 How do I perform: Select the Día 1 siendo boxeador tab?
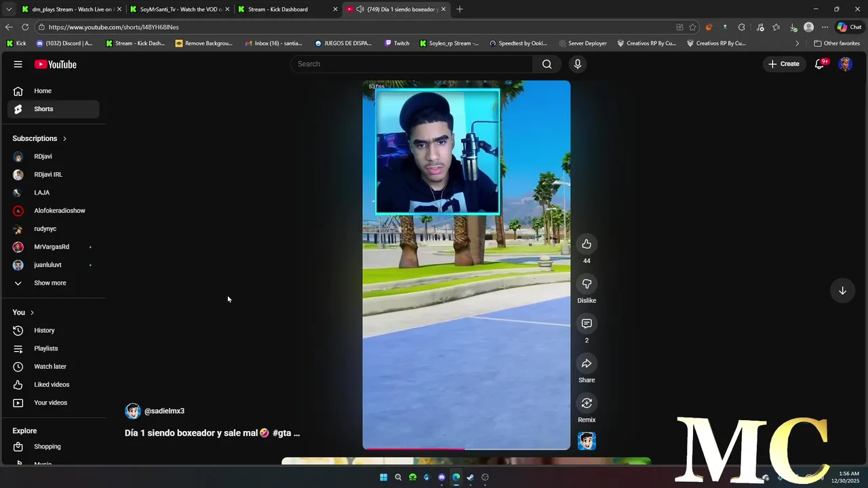395,9
